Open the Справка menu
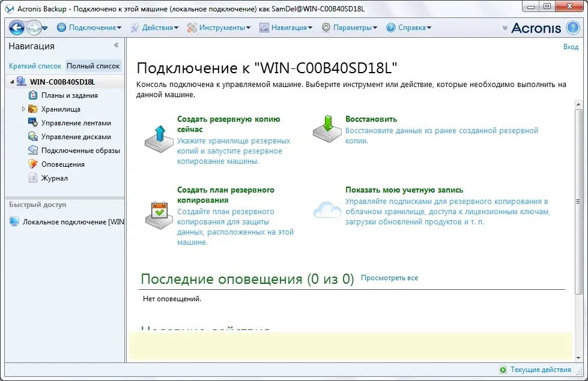Screen dimensions: 588x381 [x=414, y=28]
